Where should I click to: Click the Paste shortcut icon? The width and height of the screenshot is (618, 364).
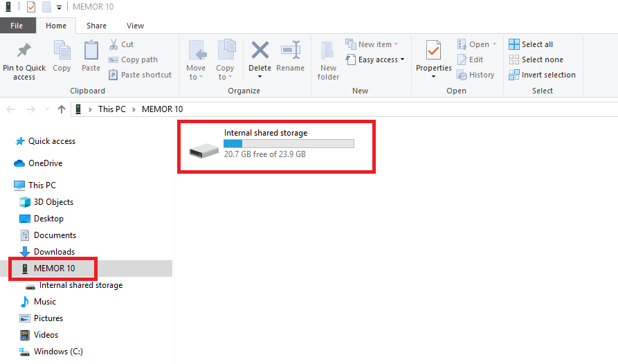113,75
